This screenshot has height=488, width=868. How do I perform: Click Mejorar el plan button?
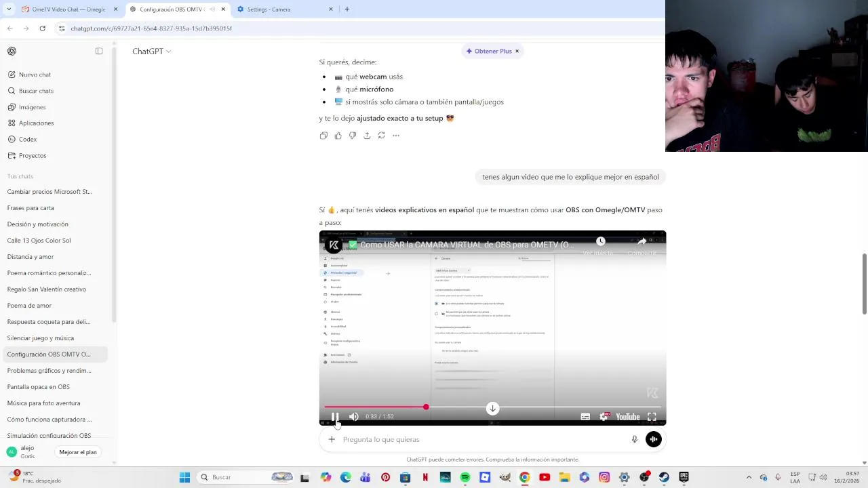click(x=78, y=452)
